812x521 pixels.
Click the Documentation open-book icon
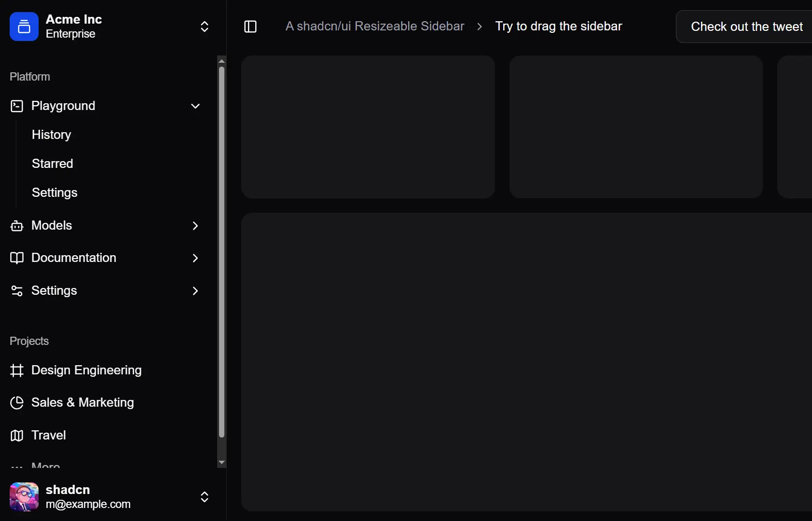point(17,258)
